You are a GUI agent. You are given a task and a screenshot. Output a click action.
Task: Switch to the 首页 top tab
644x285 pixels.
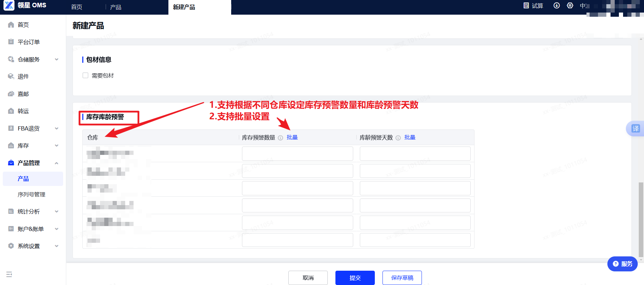coord(77,7)
